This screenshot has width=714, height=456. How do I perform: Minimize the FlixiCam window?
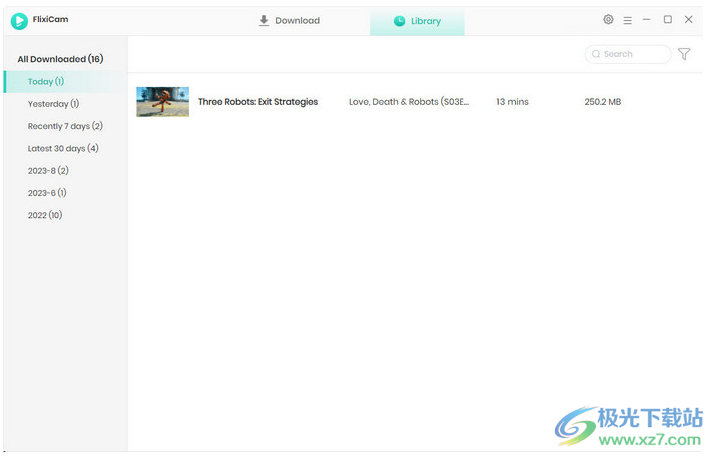tap(647, 20)
